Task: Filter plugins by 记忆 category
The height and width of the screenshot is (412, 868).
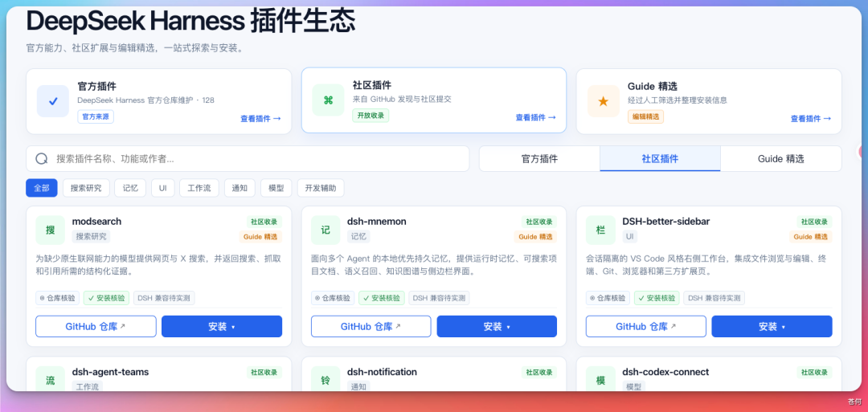Action: [130, 188]
